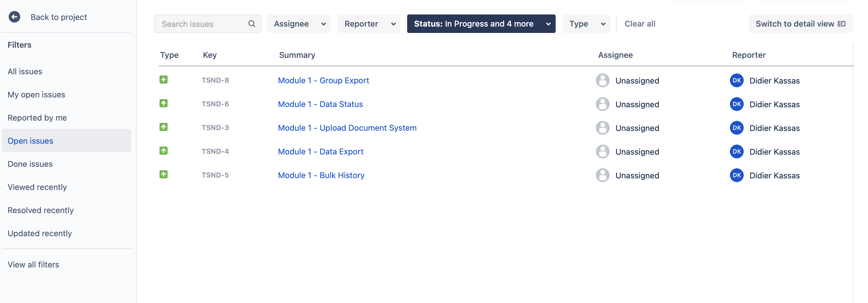Sort issues by the Key column header
This screenshot has width=868, height=303.
209,55
